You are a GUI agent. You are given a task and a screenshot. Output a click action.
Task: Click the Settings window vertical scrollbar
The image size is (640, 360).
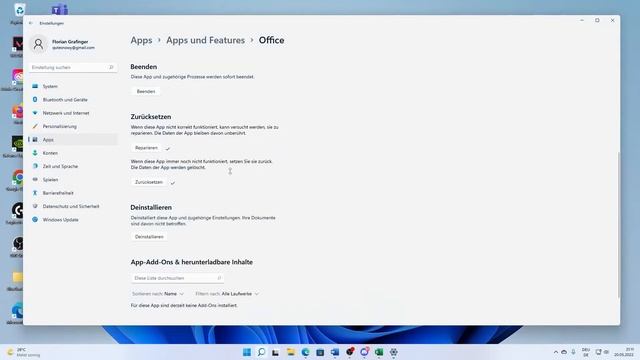pos(618,224)
